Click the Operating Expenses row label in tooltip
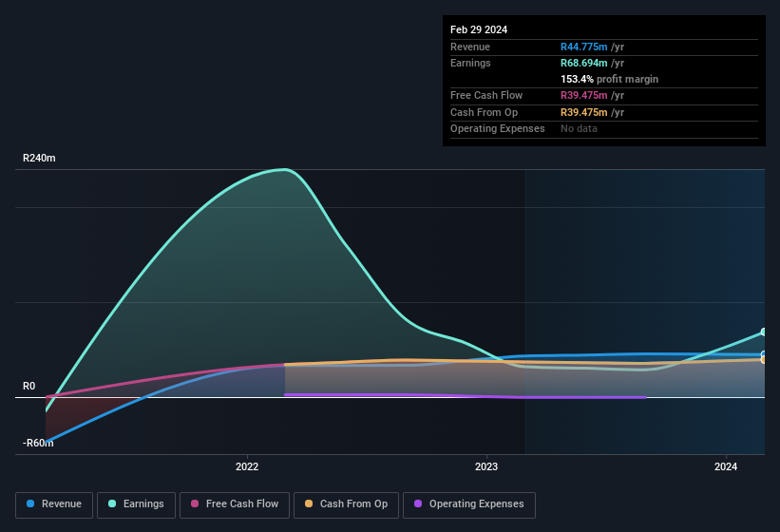The height and width of the screenshot is (532, 780). click(x=498, y=129)
